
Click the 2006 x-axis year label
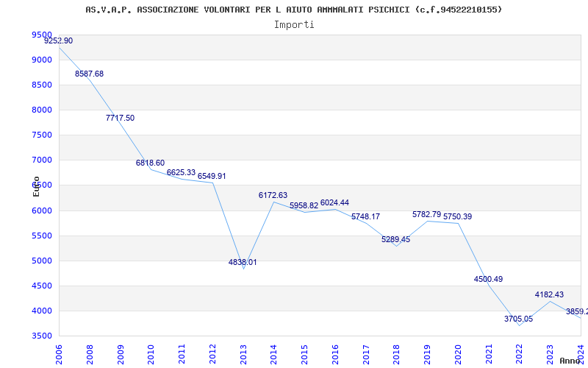click(59, 355)
